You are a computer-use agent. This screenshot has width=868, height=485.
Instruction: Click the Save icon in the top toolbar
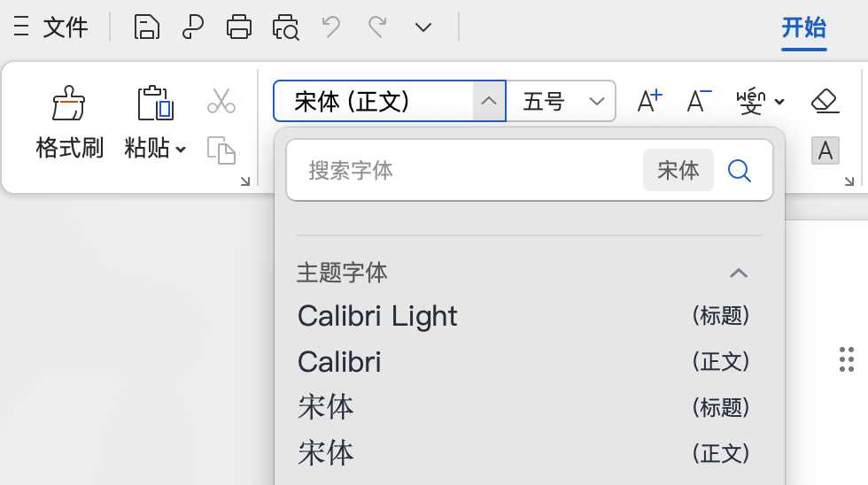147,27
